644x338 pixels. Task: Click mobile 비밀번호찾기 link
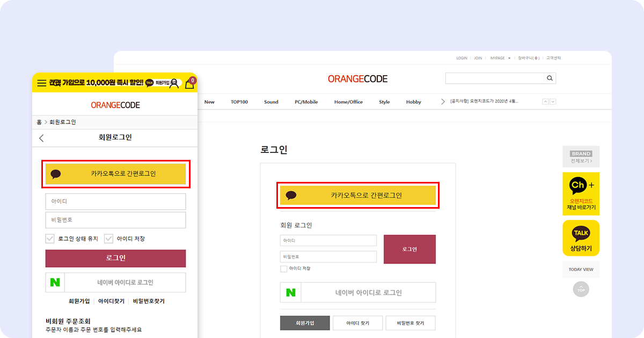coord(149,302)
